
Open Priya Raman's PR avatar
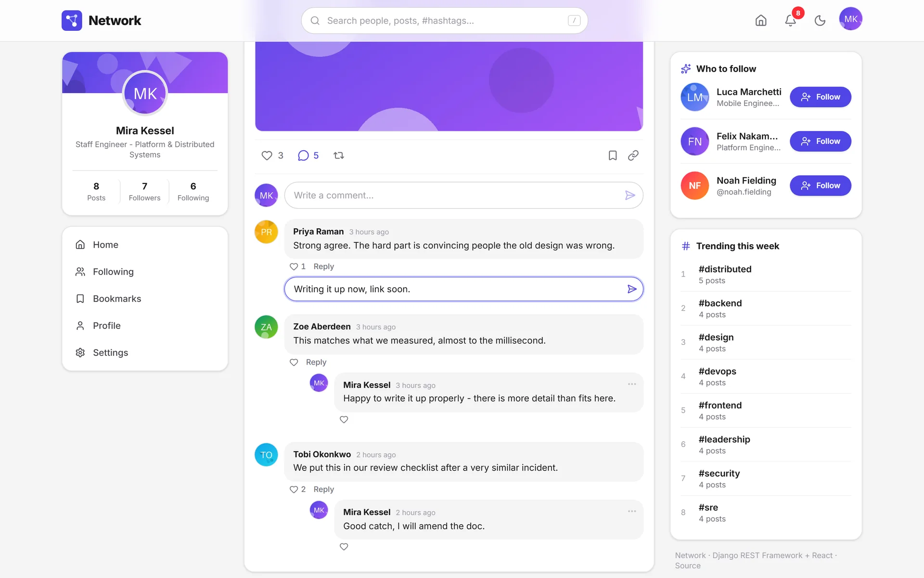tap(266, 232)
